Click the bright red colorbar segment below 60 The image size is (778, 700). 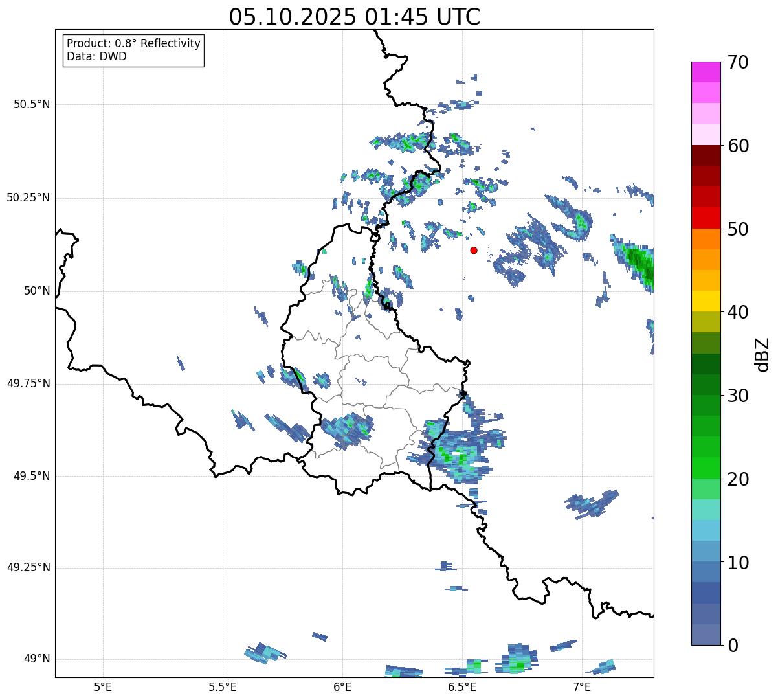706,218
